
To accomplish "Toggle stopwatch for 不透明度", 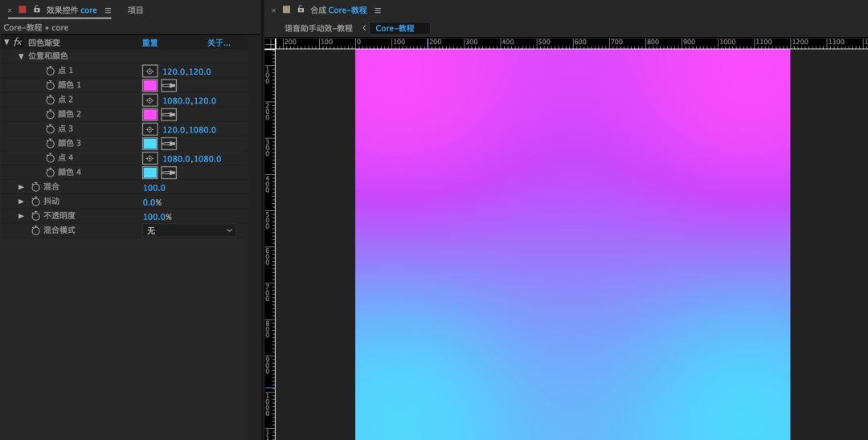I will [36, 216].
